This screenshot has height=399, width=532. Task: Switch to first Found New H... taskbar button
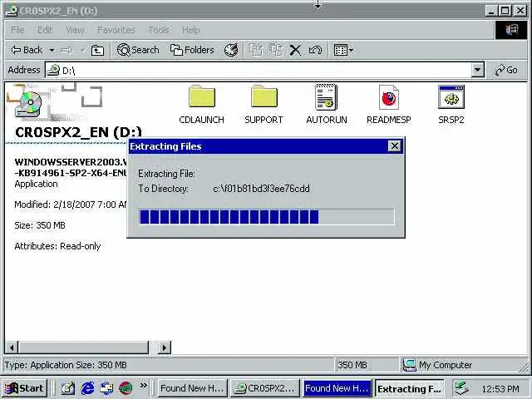tap(191, 388)
